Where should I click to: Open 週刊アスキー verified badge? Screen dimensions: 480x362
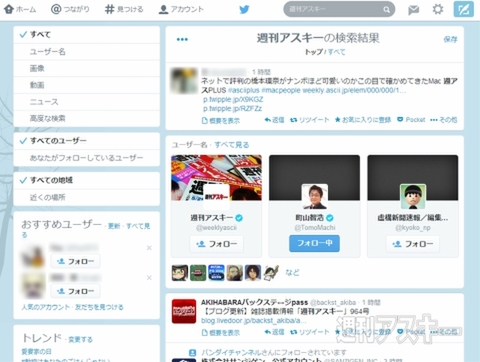(239, 218)
